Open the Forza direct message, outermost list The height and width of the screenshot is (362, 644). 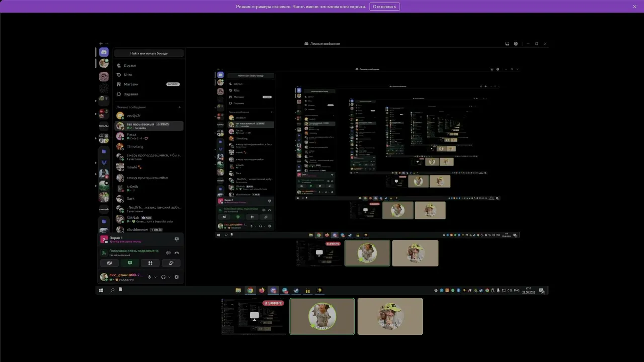pos(149,136)
